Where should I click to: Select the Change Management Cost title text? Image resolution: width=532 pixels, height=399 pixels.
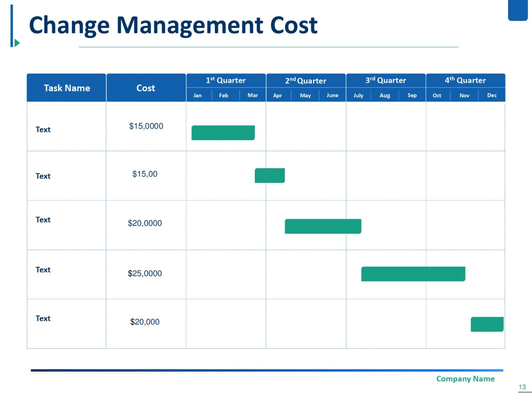(174, 25)
